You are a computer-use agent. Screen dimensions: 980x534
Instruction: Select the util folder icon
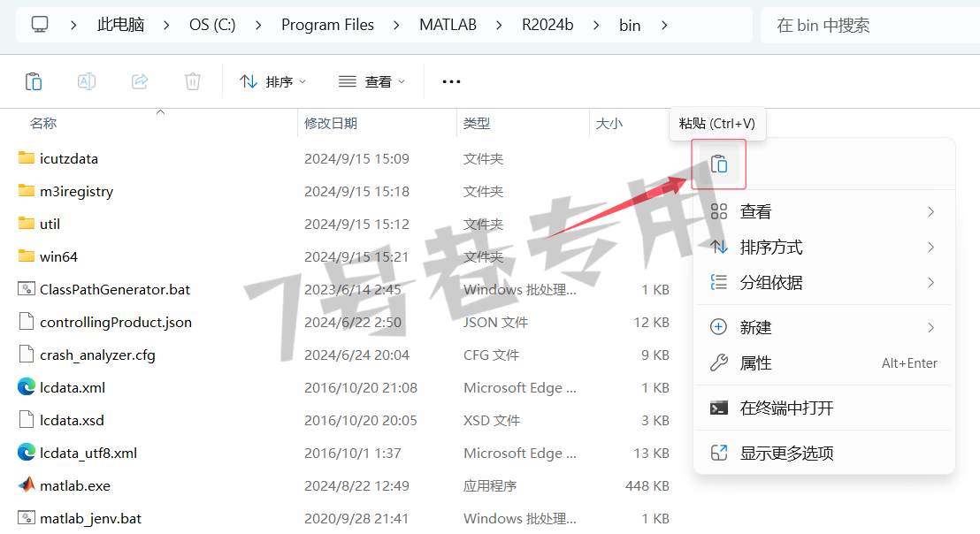pos(27,224)
